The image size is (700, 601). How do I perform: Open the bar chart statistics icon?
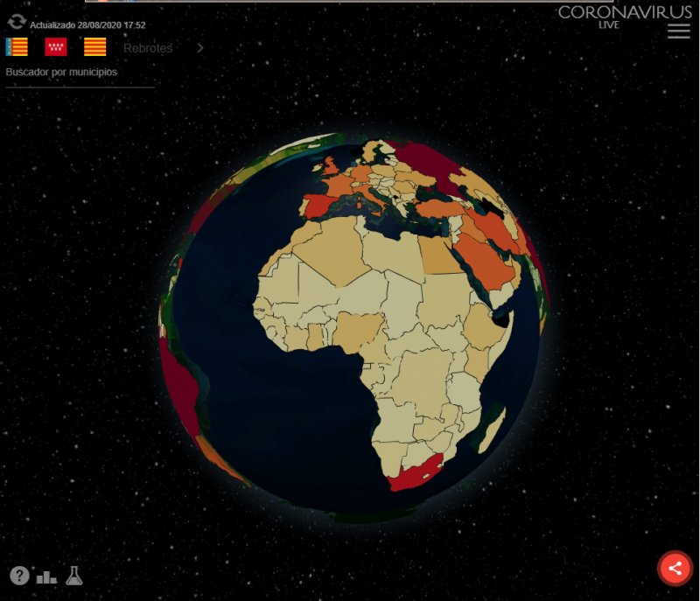pyautogui.click(x=46, y=577)
